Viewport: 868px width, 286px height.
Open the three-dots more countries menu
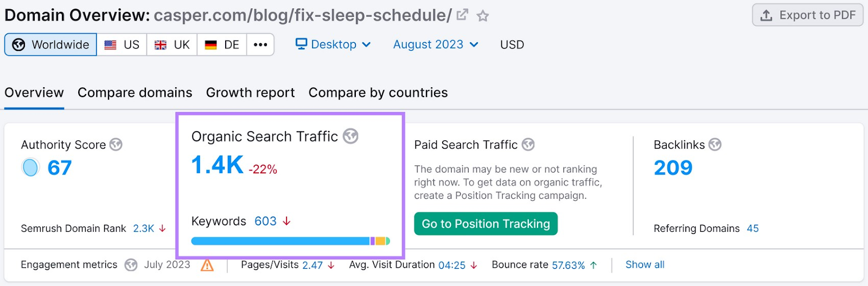(260, 44)
